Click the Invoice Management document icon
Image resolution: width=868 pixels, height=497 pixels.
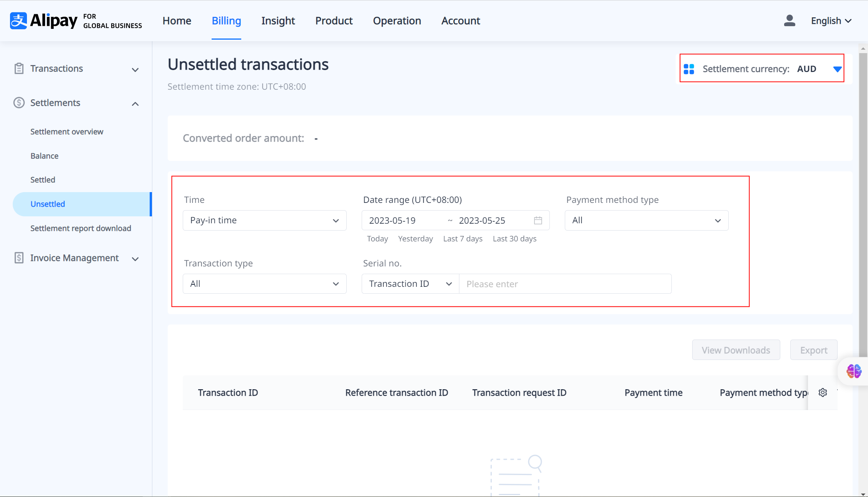[x=19, y=258]
